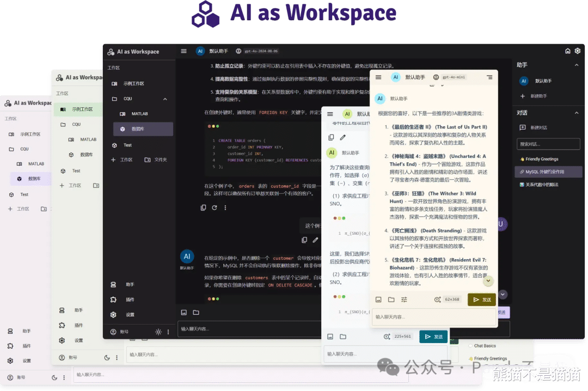Collapse the 助手 panel section
The image size is (588, 391).
click(577, 65)
